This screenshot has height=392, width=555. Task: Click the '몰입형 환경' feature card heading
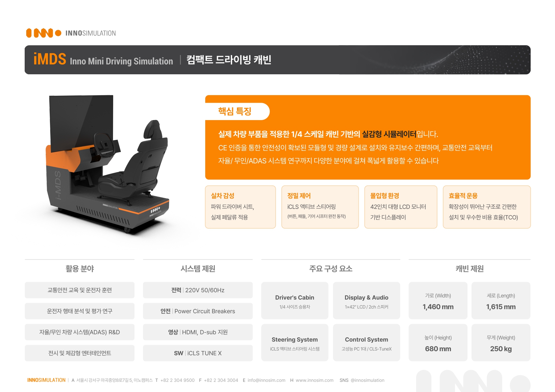point(385,196)
